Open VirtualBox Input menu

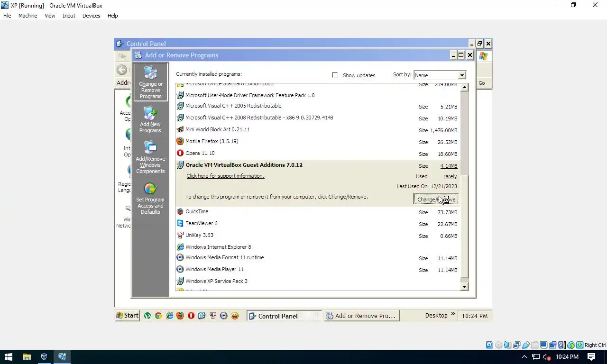click(x=69, y=16)
